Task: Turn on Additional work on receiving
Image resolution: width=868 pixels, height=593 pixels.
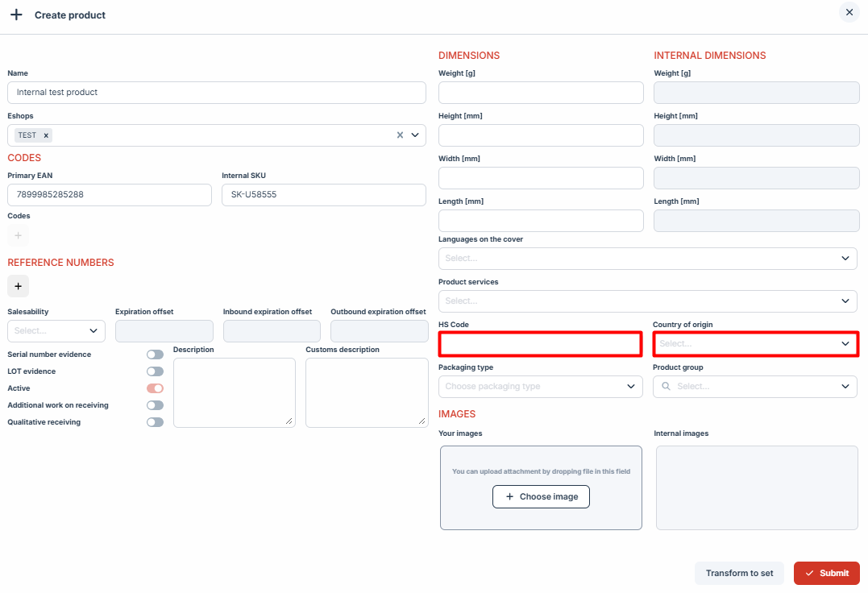Action: [x=155, y=405]
